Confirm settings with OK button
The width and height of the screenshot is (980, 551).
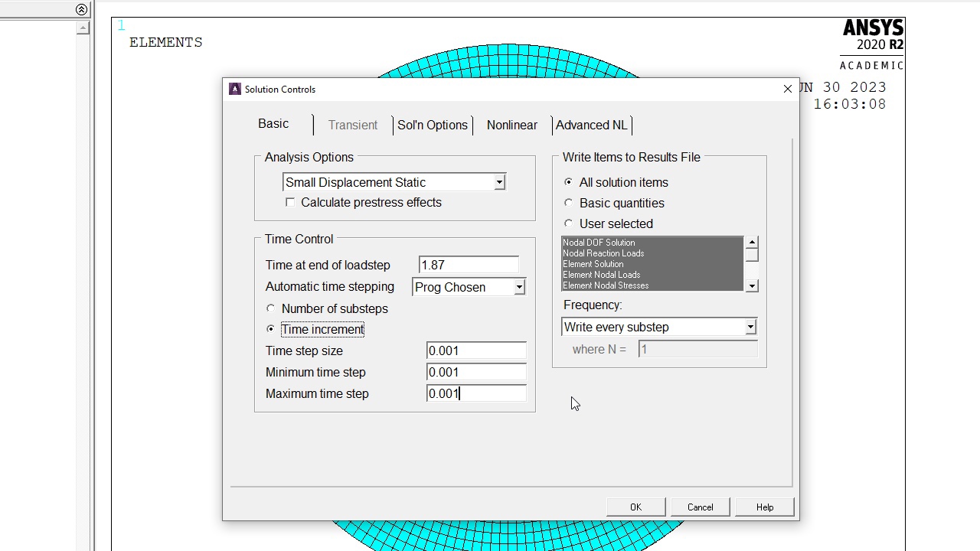pos(635,507)
